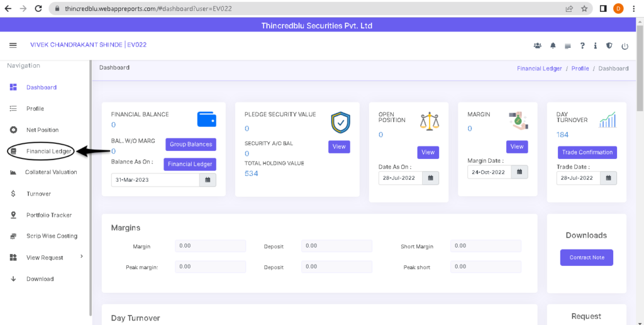This screenshot has width=644, height=325.
Task: Click the balance scales icon in Open Position card
Action: [x=430, y=121]
